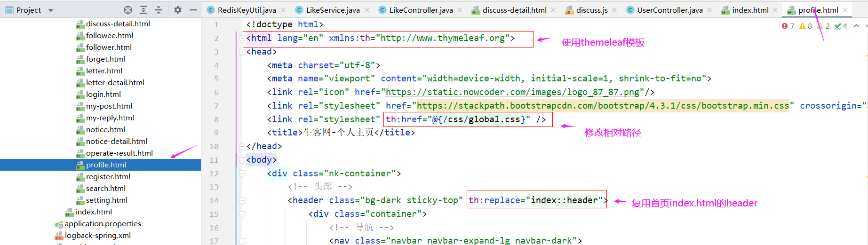
Task: Collapse the container div fold on line 15
Action: pos(242,214)
